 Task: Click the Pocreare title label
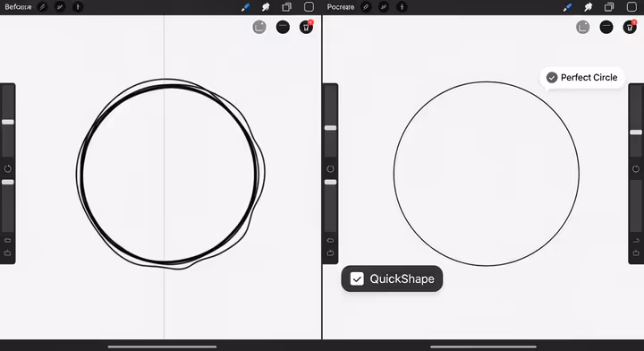(341, 7)
